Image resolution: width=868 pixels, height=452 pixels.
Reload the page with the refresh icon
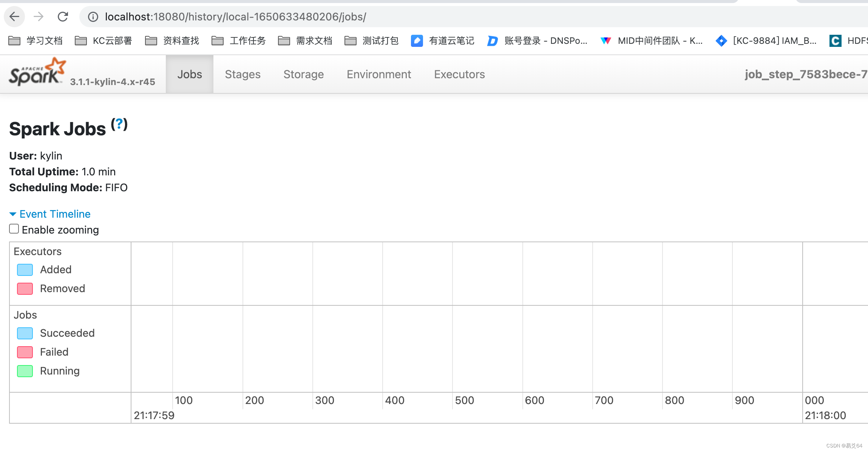pyautogui.click(x=63, y=17)
